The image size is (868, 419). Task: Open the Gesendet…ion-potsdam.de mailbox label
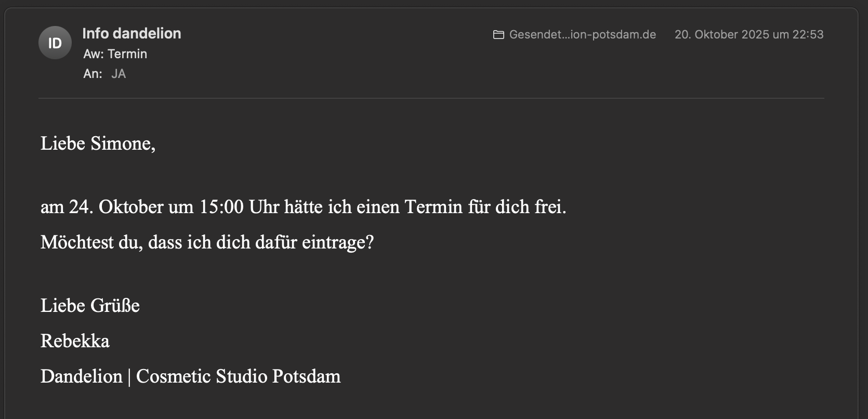click(x=582, y=35)
